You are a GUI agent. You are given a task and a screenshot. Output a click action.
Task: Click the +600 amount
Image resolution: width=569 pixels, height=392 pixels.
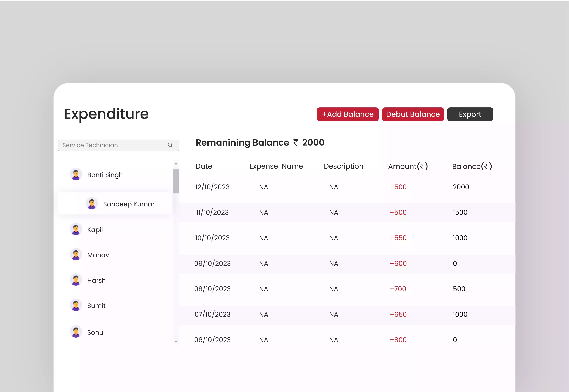398,263
